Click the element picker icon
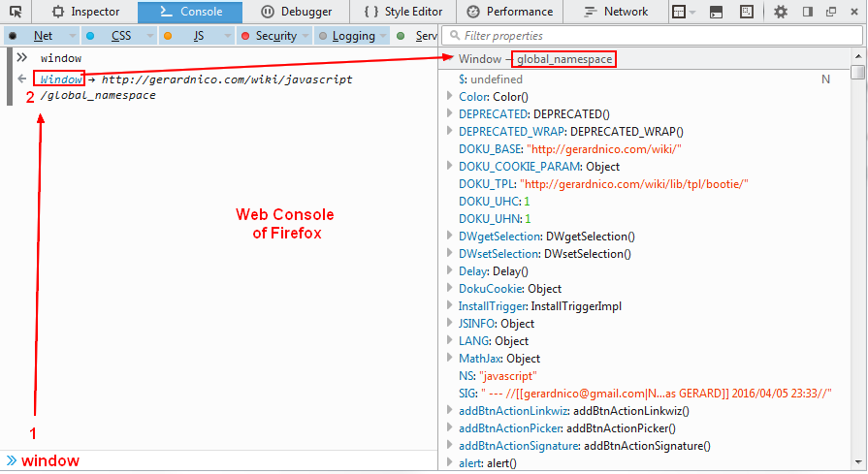The height and width of the screenshot is (474, 868). (x=16, y=12)
